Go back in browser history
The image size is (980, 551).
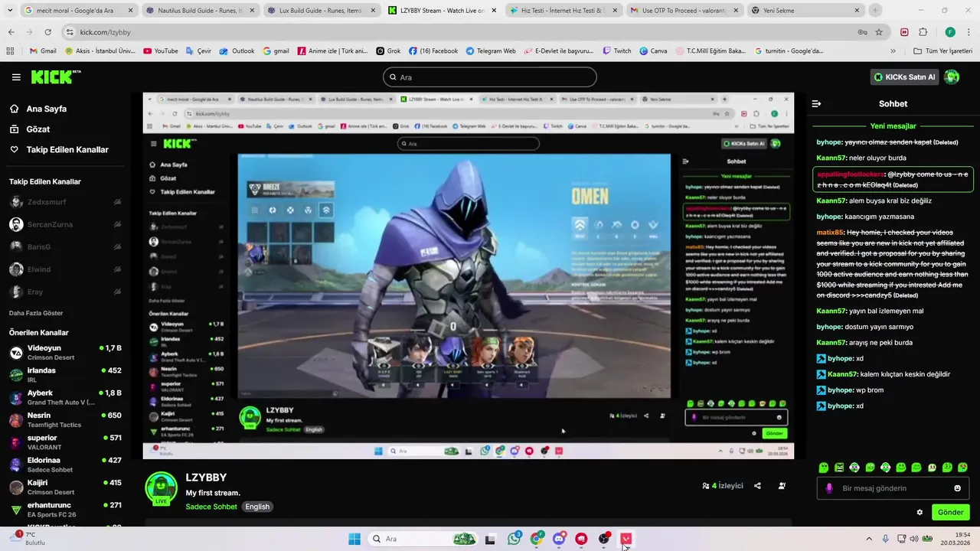click(x=11, y=32)
